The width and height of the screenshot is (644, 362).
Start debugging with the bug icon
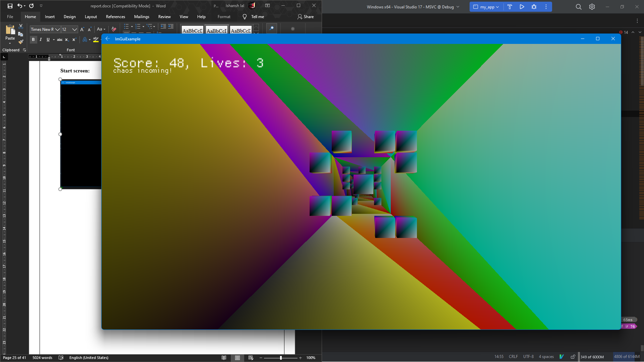pos(534,7)
